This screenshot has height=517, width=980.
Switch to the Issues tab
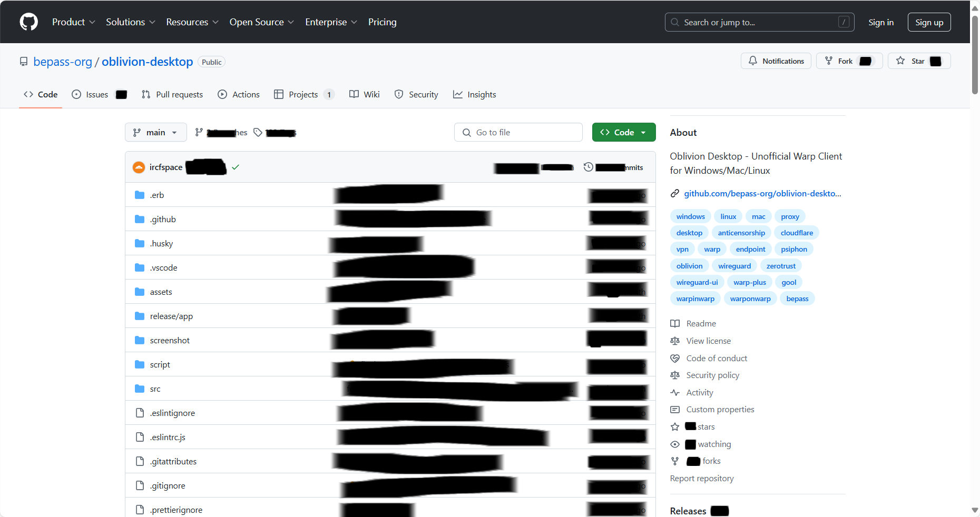pyautogui.click(x=97, y=95)
